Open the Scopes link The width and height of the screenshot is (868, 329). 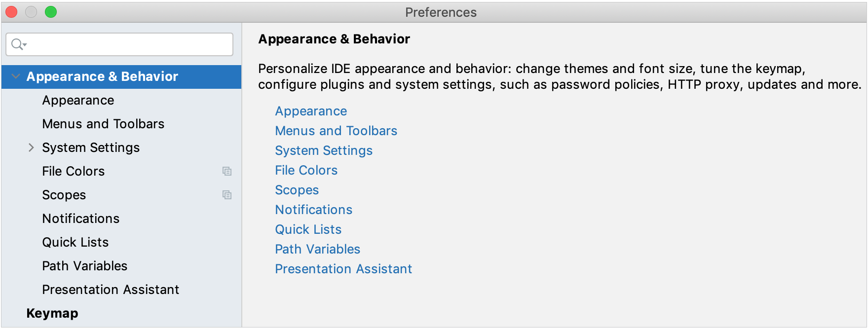tap(297, 190)
